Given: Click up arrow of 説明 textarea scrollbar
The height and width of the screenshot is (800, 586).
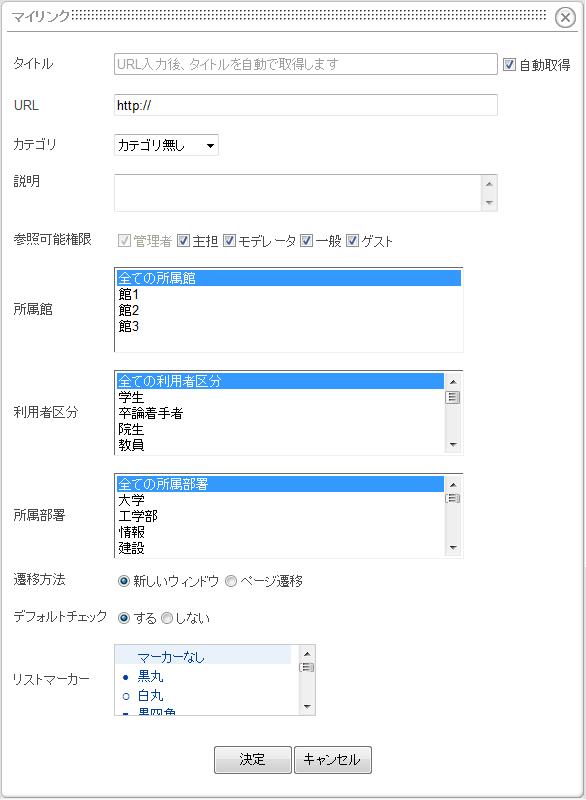Looking at the screenshot, I should point(489,184).
